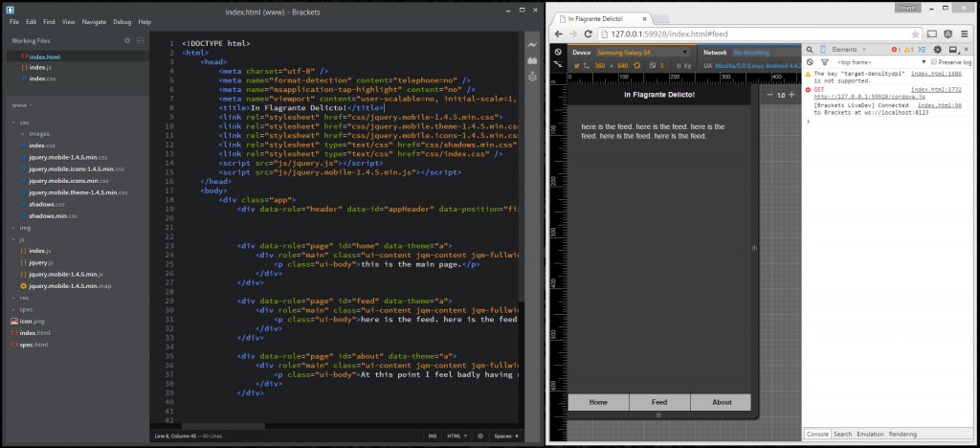980x448 pixels.
Task: Collapse the css folder
Action: coord(14,123)
